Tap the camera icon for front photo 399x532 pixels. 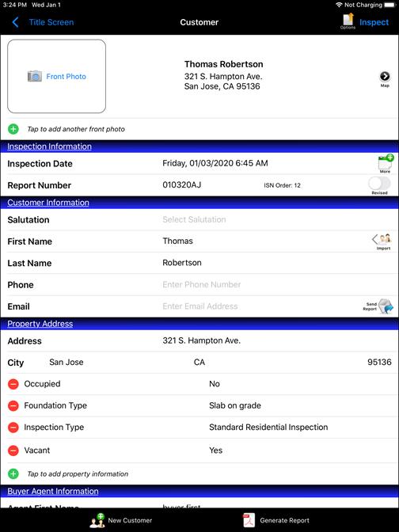[x=35, y=76]
